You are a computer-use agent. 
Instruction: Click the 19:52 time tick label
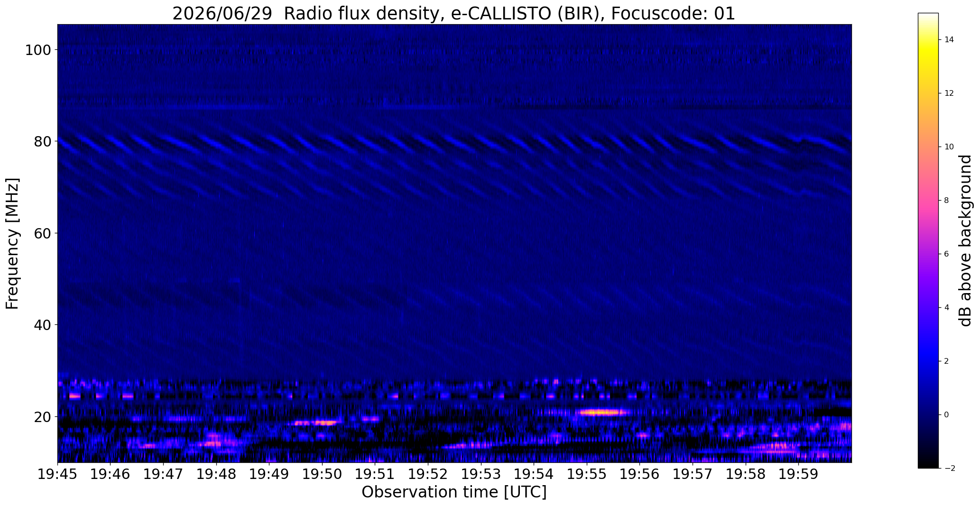coord(428,474)
